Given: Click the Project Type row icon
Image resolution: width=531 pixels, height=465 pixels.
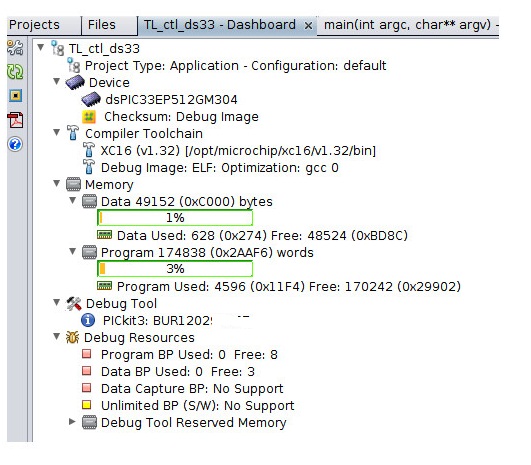Looking at the screenshot, I should coord(73,65).
